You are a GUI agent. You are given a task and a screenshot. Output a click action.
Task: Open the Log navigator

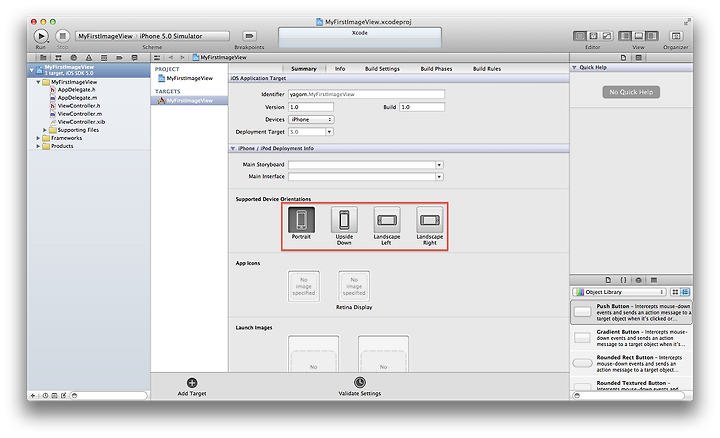click(x=135, y=58)
